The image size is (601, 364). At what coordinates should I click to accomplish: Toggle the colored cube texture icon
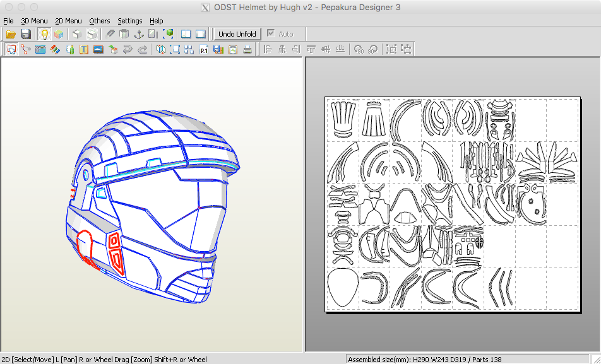point(59,34)
